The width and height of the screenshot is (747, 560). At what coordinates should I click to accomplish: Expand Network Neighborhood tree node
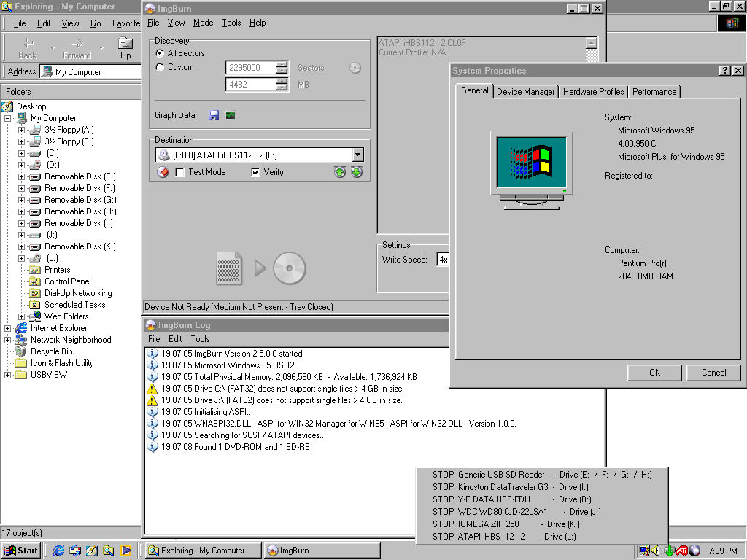click(7, 340)
